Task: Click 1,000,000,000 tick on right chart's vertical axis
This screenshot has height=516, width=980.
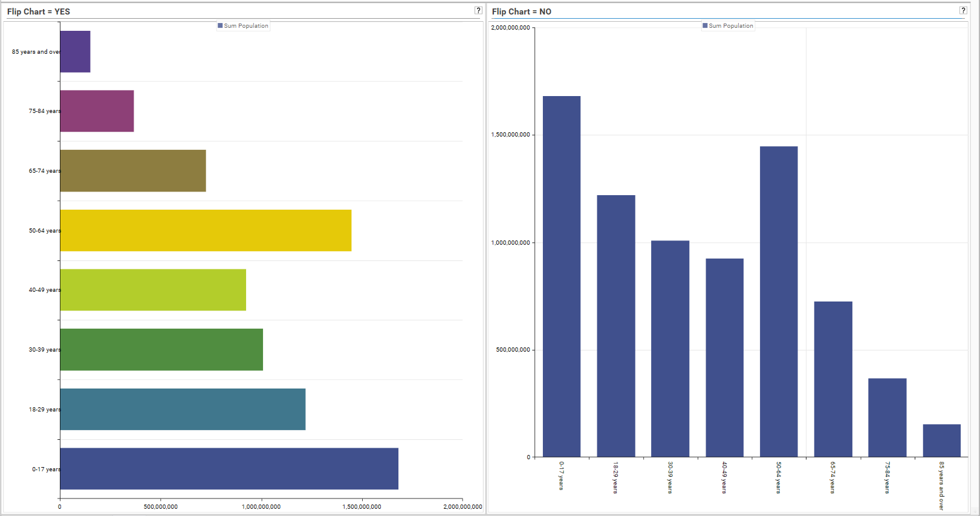Action: click(x=511, y=243)
